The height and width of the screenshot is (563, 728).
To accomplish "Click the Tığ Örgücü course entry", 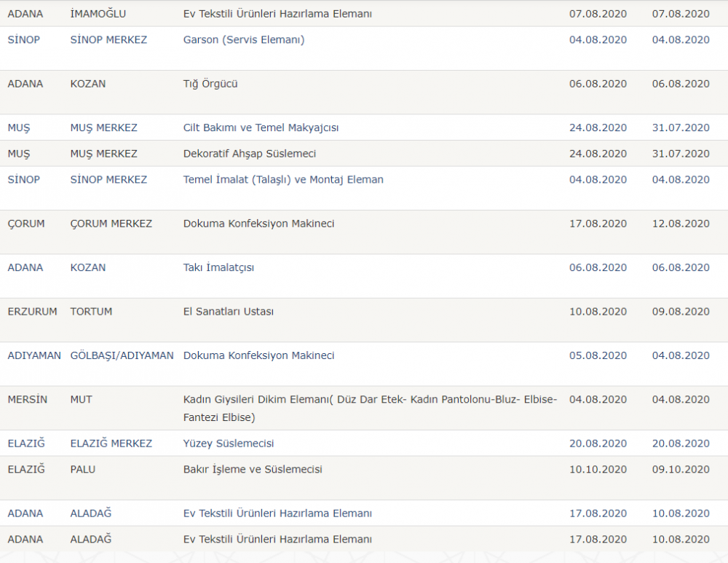I will tap(210, 84).
